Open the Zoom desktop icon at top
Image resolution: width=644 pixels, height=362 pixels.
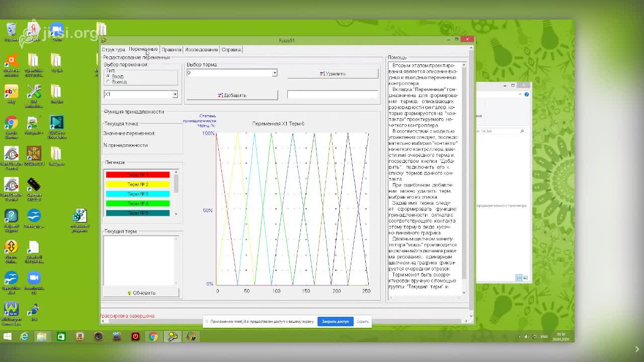[x=56, y=32]
